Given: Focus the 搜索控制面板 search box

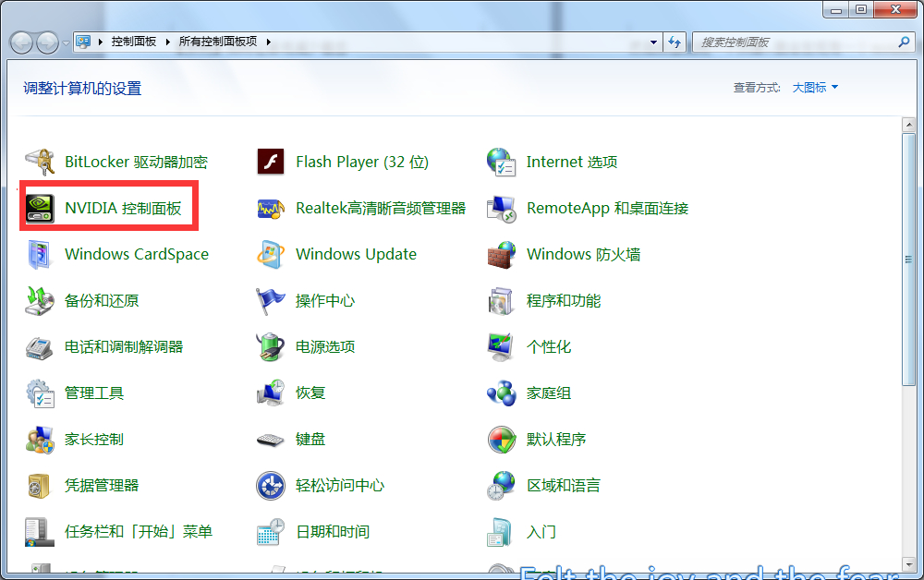Looking at the screenshot, I should click(796, 42).
